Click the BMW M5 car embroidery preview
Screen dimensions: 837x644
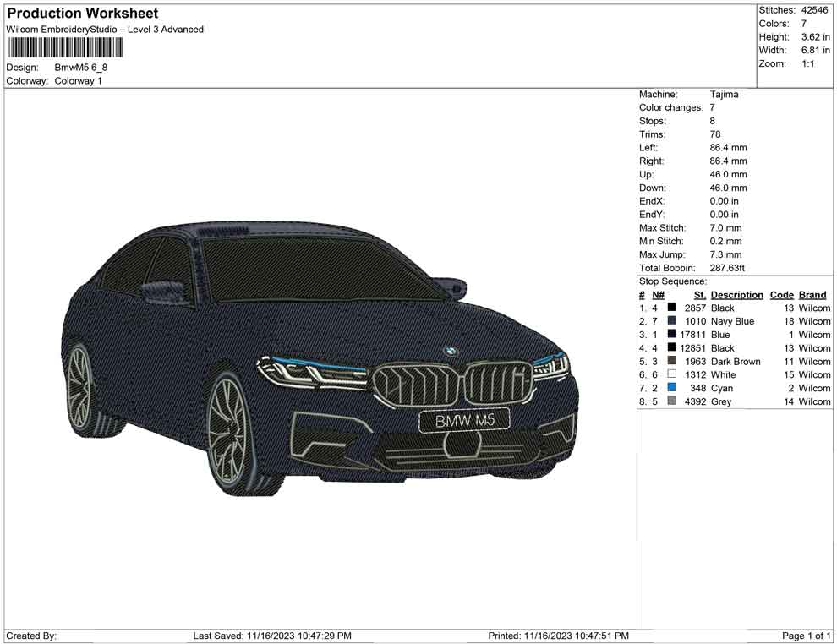[320, 357]
